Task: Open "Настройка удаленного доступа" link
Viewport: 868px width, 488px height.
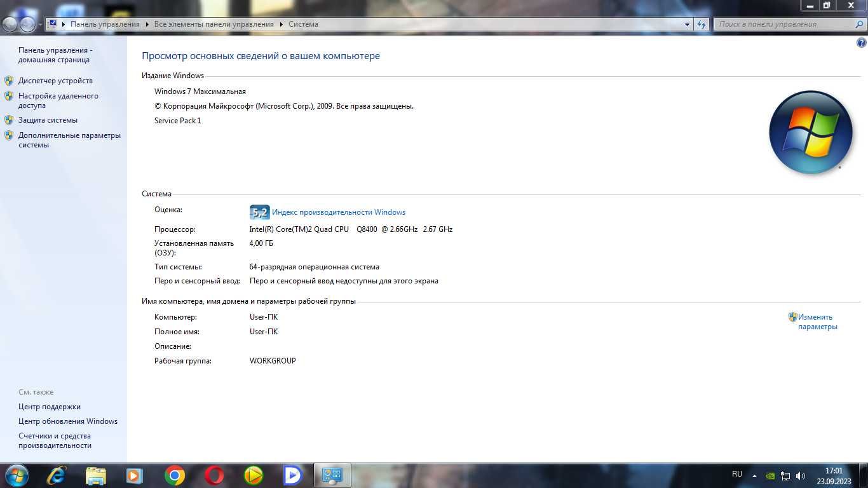Action: (x=58, y=100)
